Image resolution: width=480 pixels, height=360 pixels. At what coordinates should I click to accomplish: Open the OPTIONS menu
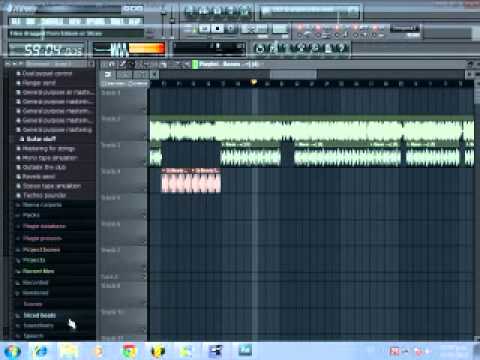point(96,21)
